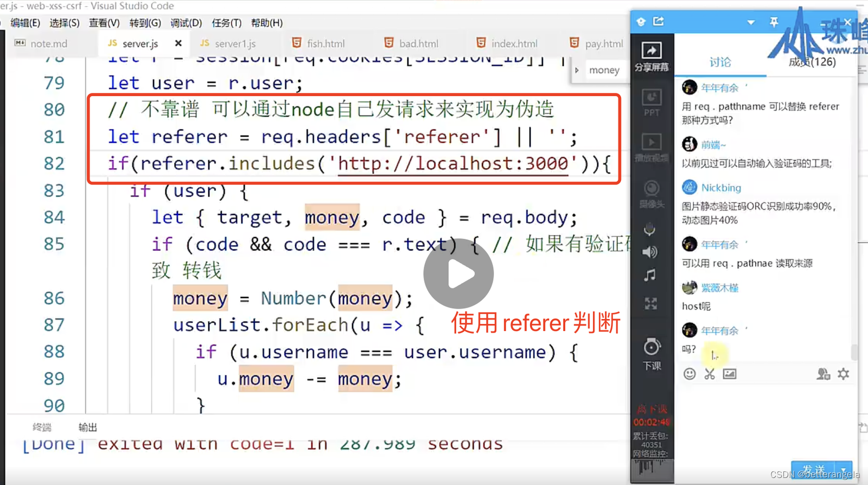Open the 任务(T) menu
This screenshot has height=485, width=868.
click(x=226, y=23)
